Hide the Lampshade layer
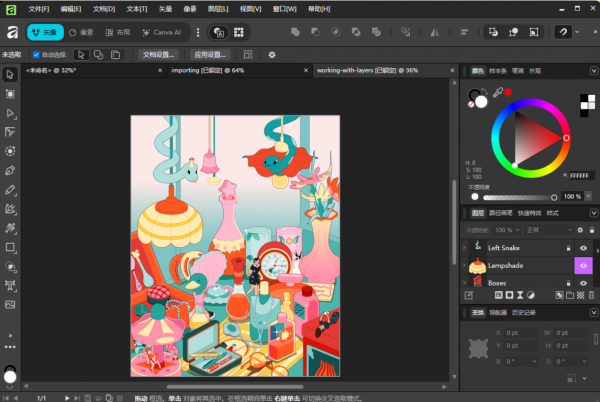 583,265
